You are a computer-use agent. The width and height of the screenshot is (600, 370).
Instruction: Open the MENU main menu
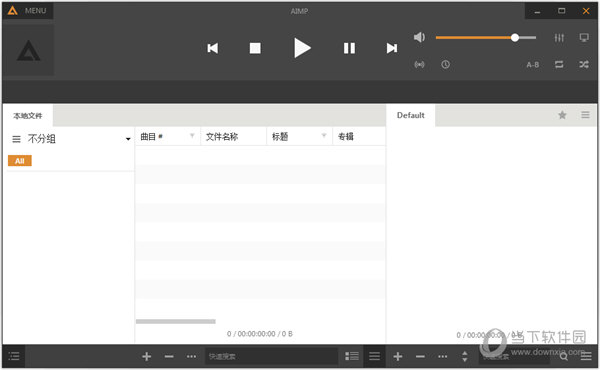[28, 11]
